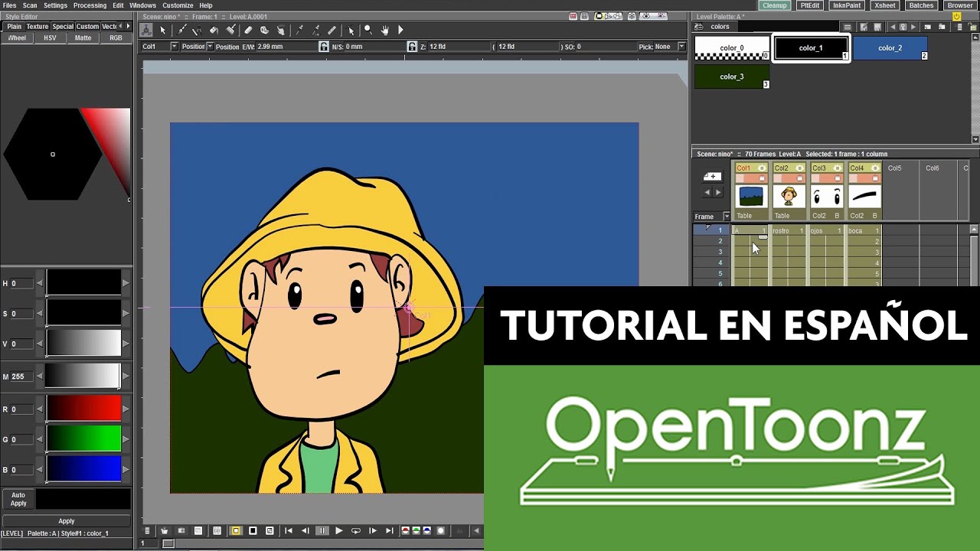Select the Animate tool in toolbar
This screenshot has height=551, width=980.
[145, 30]
